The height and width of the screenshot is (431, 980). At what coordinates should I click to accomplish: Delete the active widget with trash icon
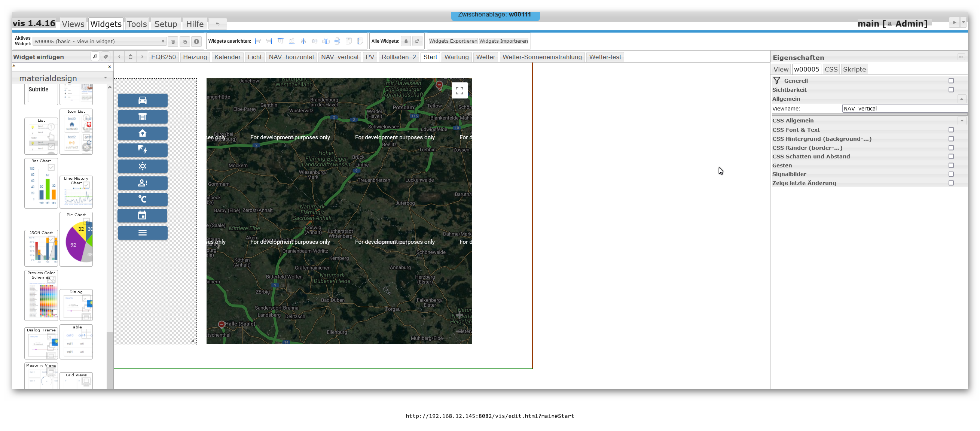pyautogui.click(x=173, y=42)
